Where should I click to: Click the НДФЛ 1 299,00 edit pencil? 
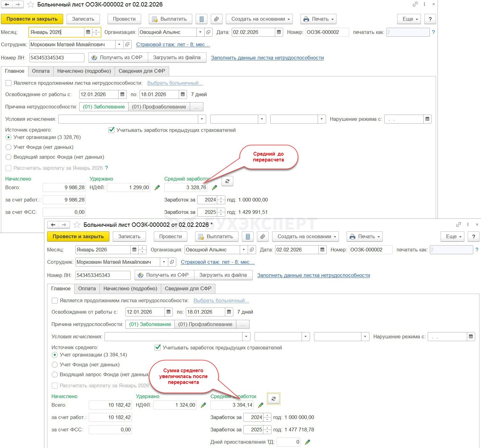(157, 187)
